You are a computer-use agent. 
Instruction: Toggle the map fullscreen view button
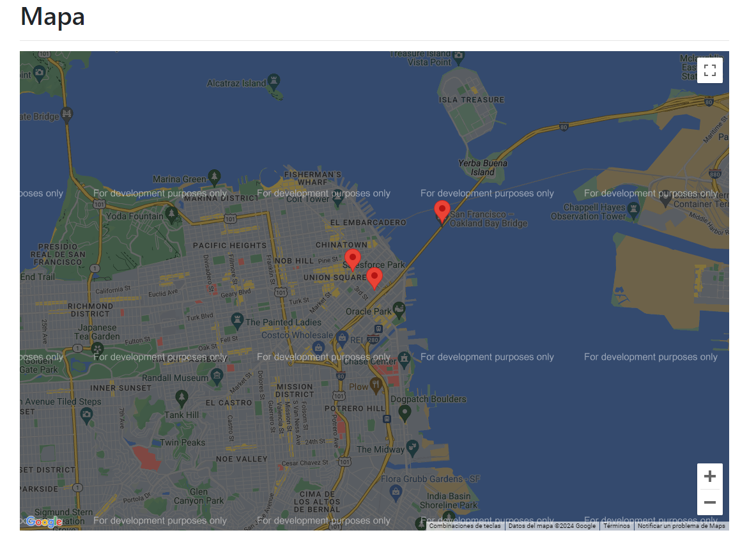pyautogui.click(x=709, y=70)
